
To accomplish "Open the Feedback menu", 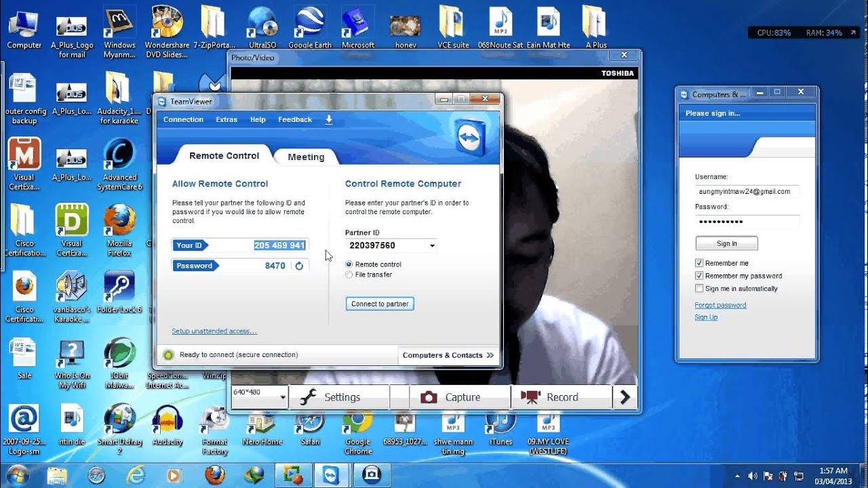I will 295,120.
